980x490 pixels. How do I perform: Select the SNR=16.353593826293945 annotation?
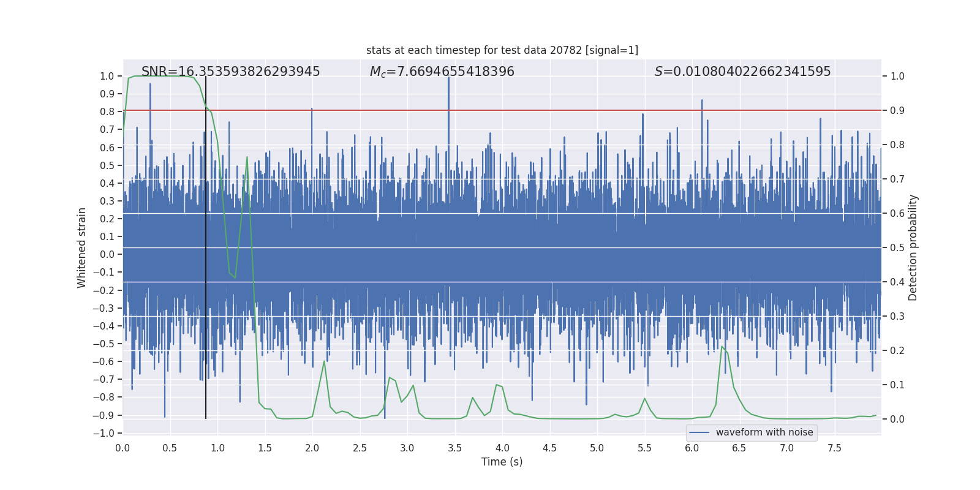pyautogui.click(x=231, y=72)
